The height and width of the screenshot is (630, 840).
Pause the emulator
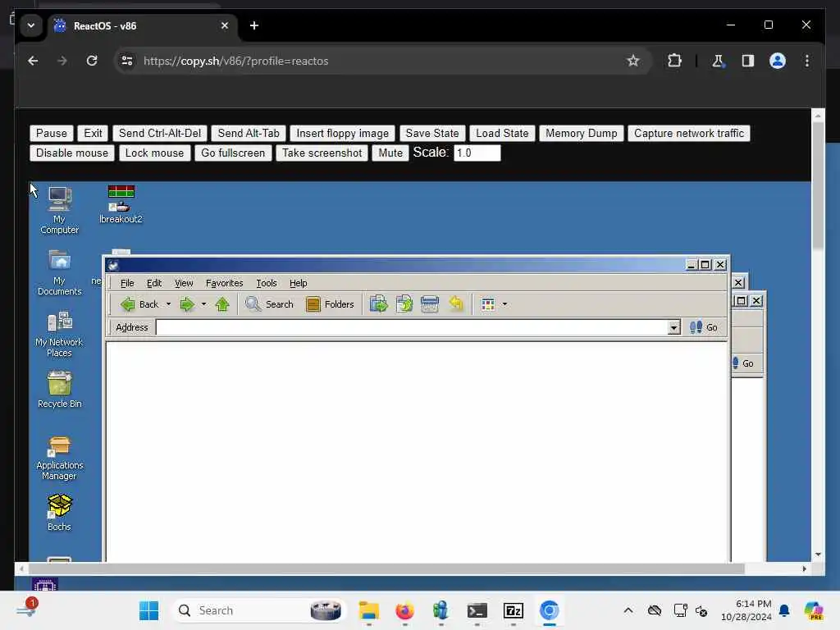point(52,134)
